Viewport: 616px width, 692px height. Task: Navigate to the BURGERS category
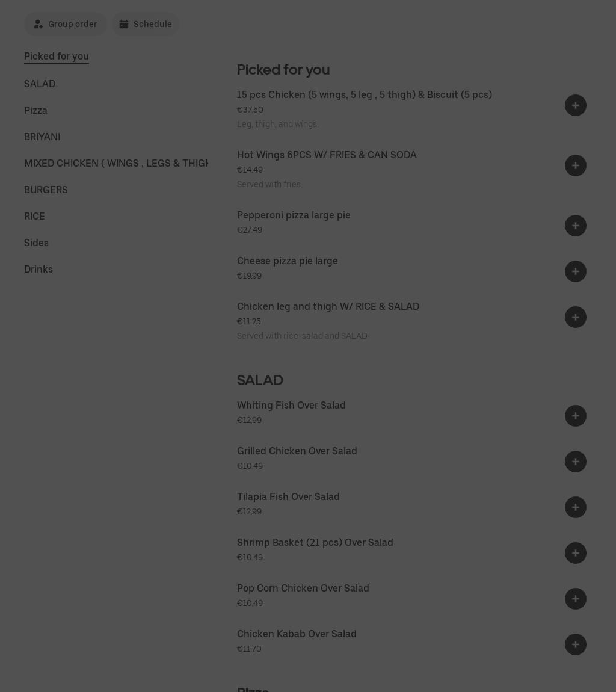46,190
